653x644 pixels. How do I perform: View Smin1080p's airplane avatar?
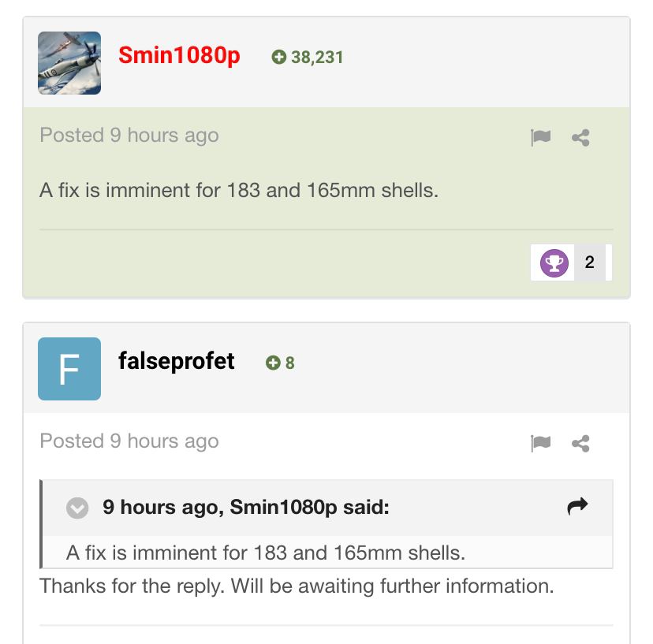(69, 63)
